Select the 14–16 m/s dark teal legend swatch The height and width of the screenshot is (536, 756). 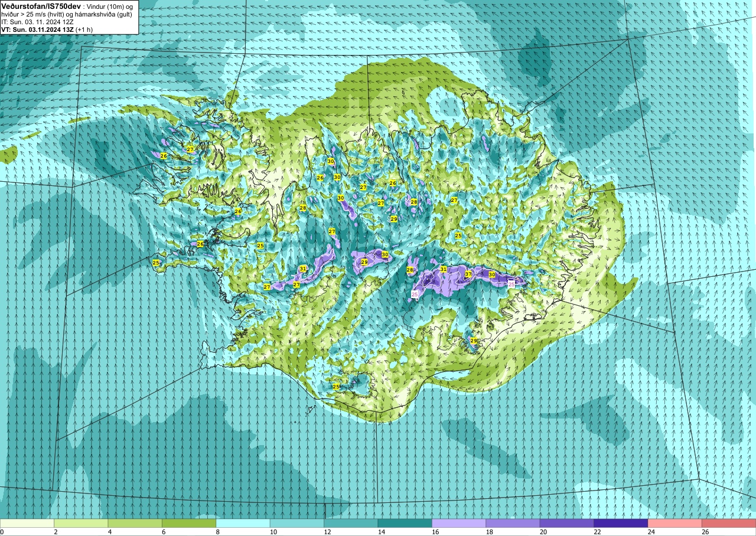coord(405,523)
